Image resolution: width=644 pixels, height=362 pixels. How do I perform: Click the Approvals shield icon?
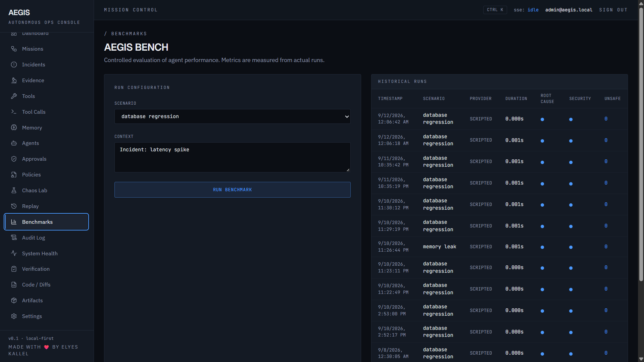[x=14, y=159]
